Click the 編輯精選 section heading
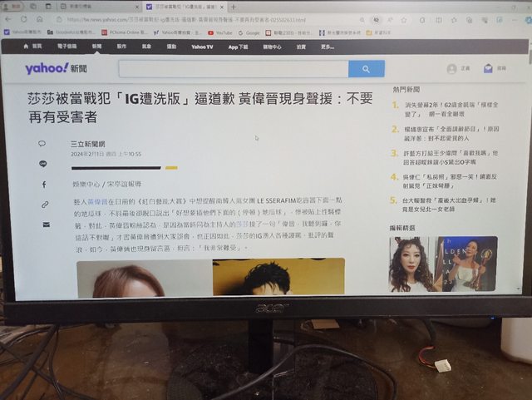The width and height of the screenshot is (532, 400). click(402, 228)
